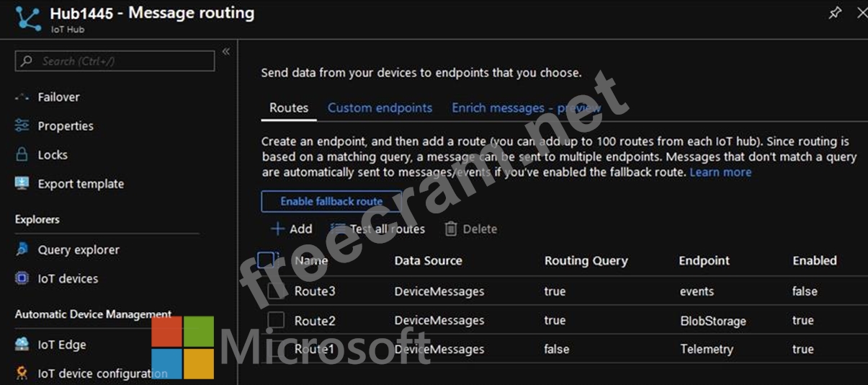Click the Enable fallback route button

tap(331, 201)
